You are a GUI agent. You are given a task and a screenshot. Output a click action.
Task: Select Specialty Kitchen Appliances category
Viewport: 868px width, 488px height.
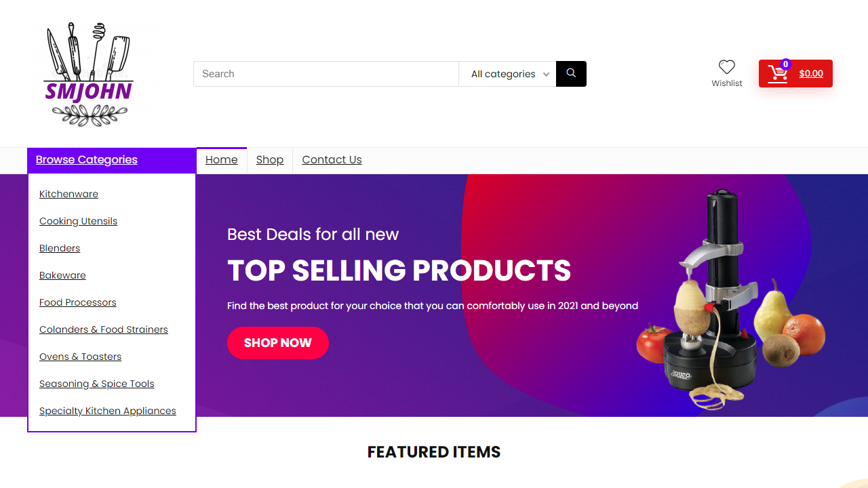click(108, 411)
